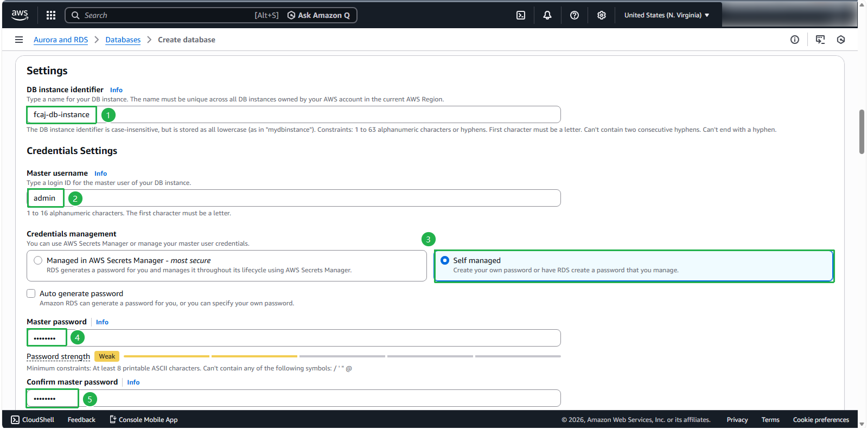This screenshot has width=868, height=429.
Task: Click the Feedback footer link
Action: click(x=81, y=420)
